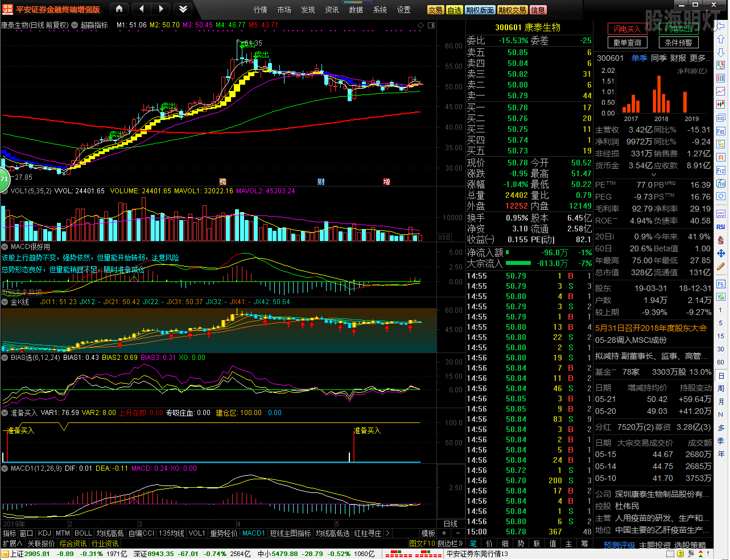Expand the financial data chevron below 货币金
Viewport: 730px width, 560px height.
[653, 175]
